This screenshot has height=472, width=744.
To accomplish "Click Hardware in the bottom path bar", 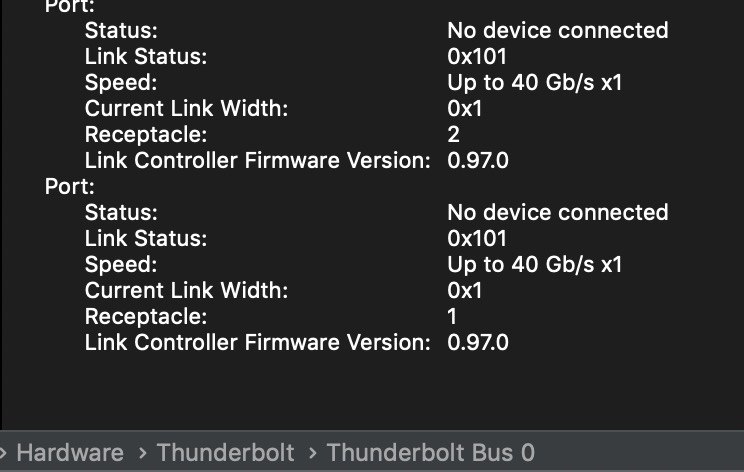I will [70, 452].
